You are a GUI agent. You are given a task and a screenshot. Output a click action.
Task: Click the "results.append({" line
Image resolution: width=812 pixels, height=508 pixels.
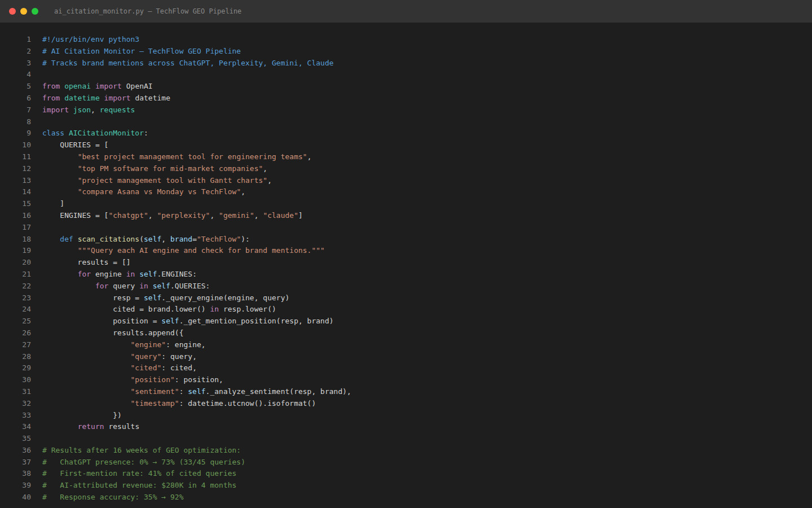coord(148,333)
